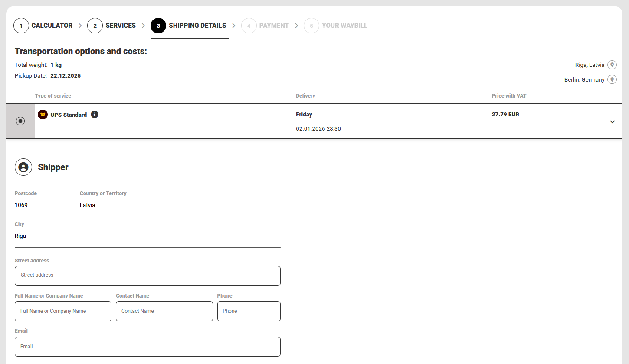Image resolution: width=629 pixels, height=364 pixels.
Task: Click the step 3 filled circle icon
Action: (x=158, y=26)
